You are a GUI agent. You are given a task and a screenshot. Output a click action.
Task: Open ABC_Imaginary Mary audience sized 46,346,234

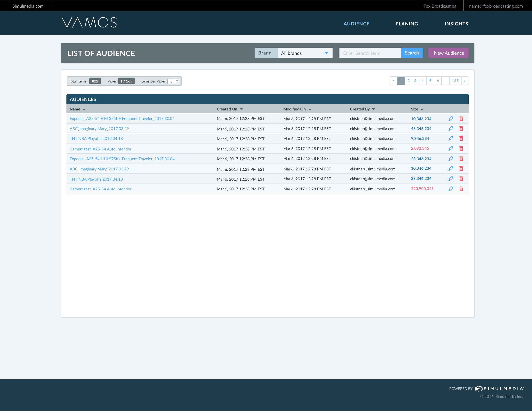(99, 129)
